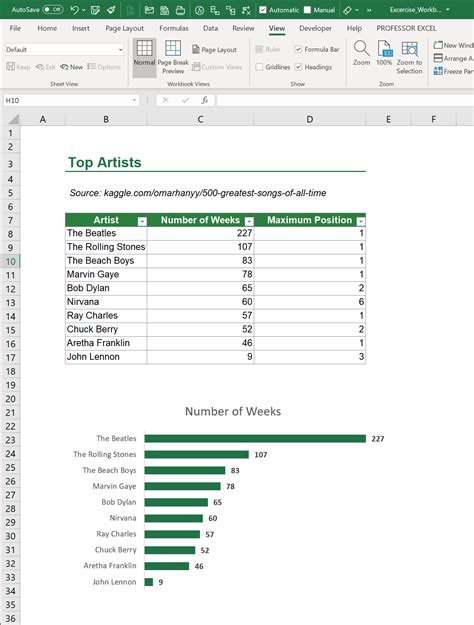Open the Artist column filter dropdown
The height and width of the screenshot is (625, 474).
[142, 222]
